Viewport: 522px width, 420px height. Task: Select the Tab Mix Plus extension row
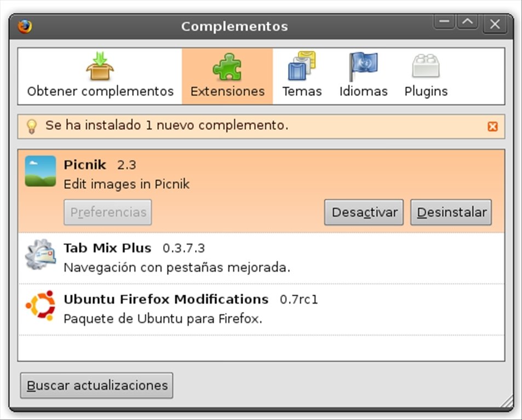pos(261,258)
